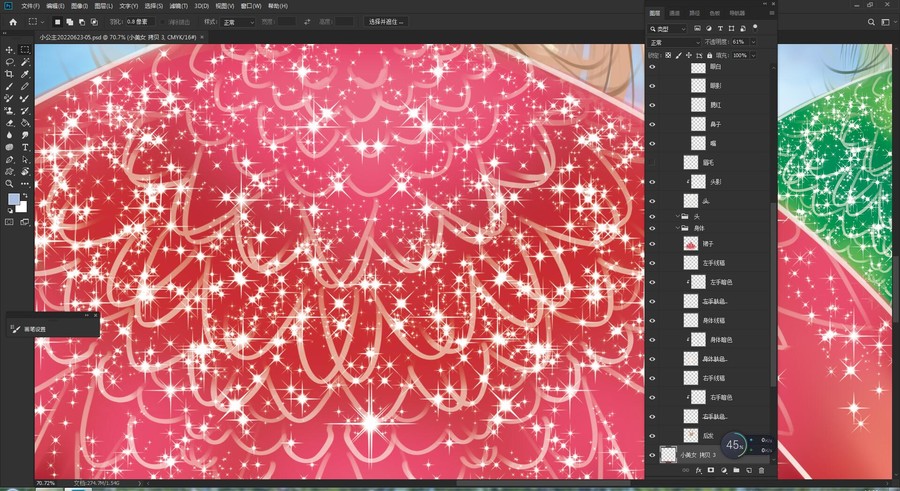Hide the 鼻子 layer
Image resolution: width=900 pixels, height=491 pixels.
click(x=652, y=124)
